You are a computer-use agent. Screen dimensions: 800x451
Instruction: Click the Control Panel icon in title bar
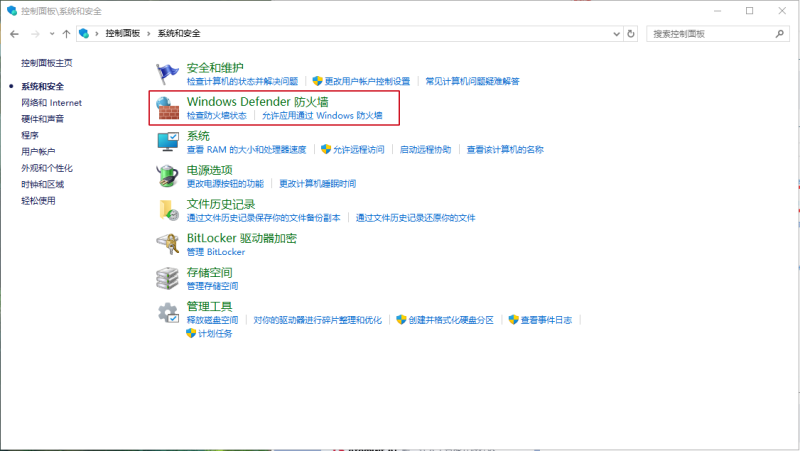(x=12, y=11)
